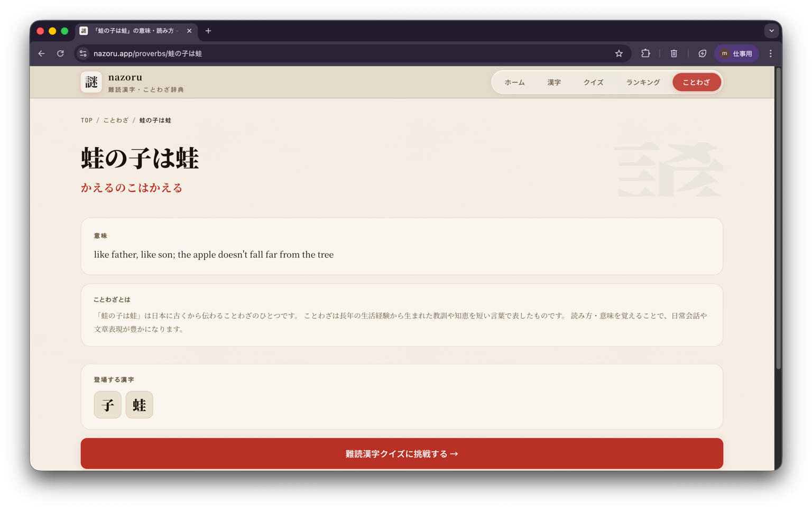Click the nazoru site title text
Viewport: 812px width, 510px height.
[125, 77]
